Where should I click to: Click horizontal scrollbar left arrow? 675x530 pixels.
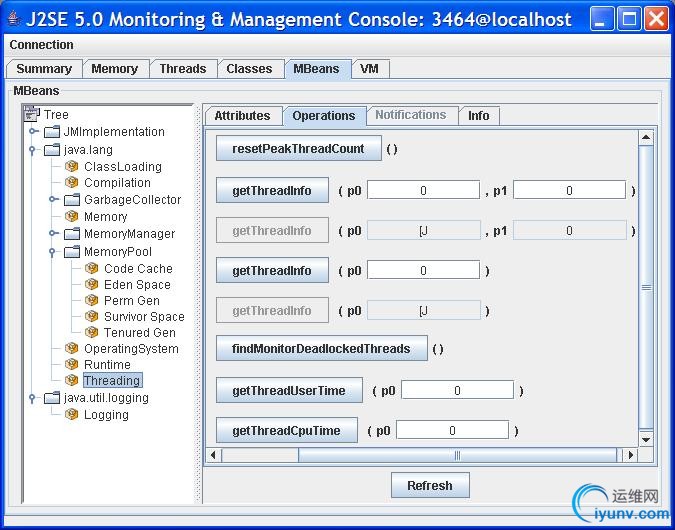tap(214, 455)
